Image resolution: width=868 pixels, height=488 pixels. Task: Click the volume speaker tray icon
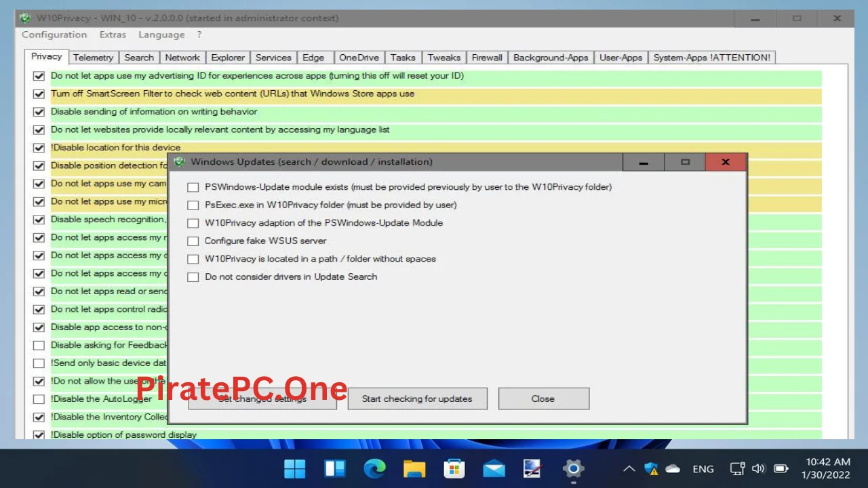point(759,468)
